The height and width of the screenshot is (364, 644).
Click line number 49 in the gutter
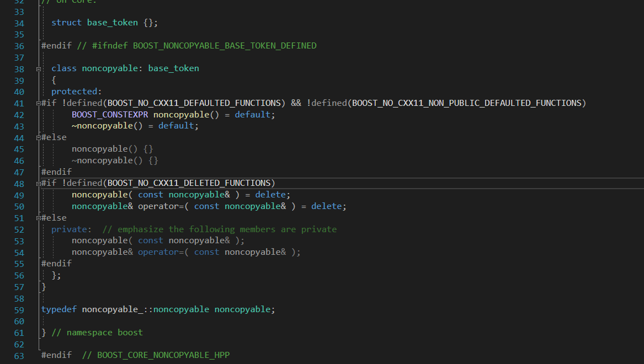click(x=19, y=195)
